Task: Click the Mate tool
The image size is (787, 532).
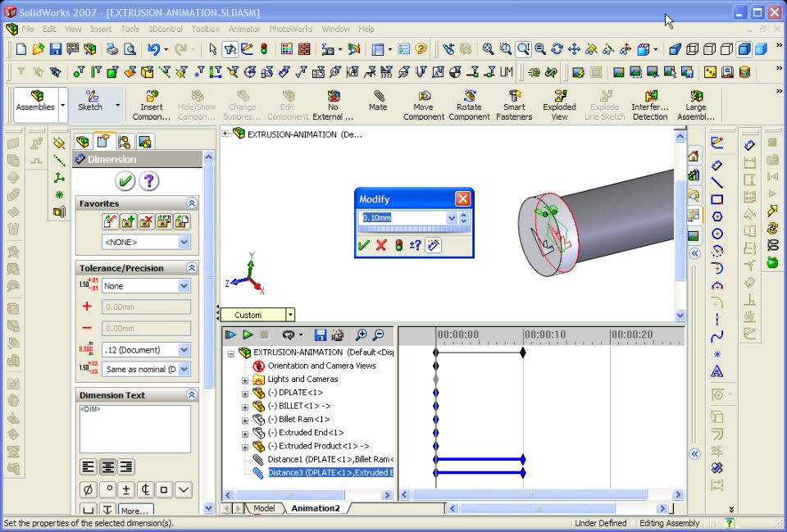Action: tap(378, 100)
